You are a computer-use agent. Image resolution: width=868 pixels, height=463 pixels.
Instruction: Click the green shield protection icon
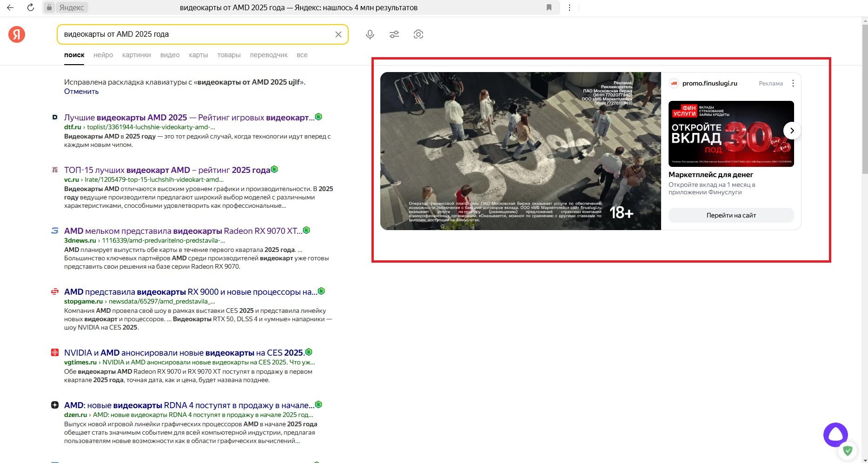848,450
